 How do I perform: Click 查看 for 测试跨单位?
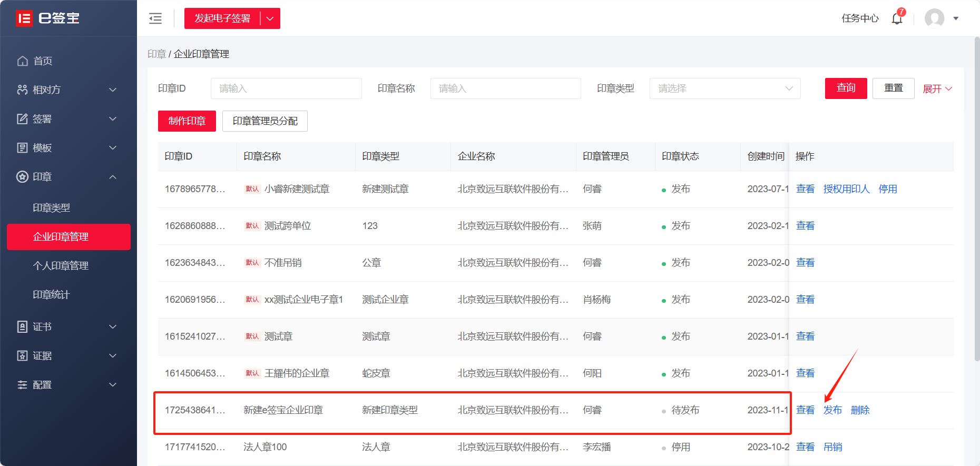tap(805, 226)
